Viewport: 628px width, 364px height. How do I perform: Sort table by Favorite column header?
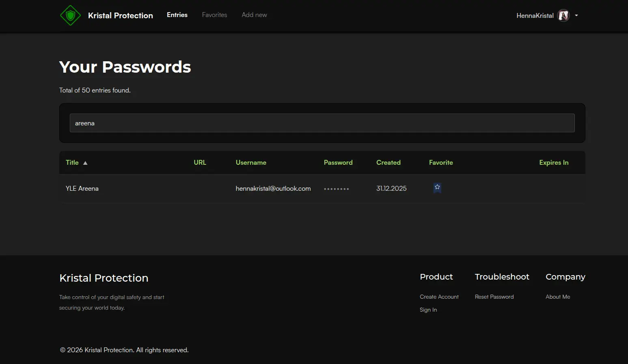[441, 162]
